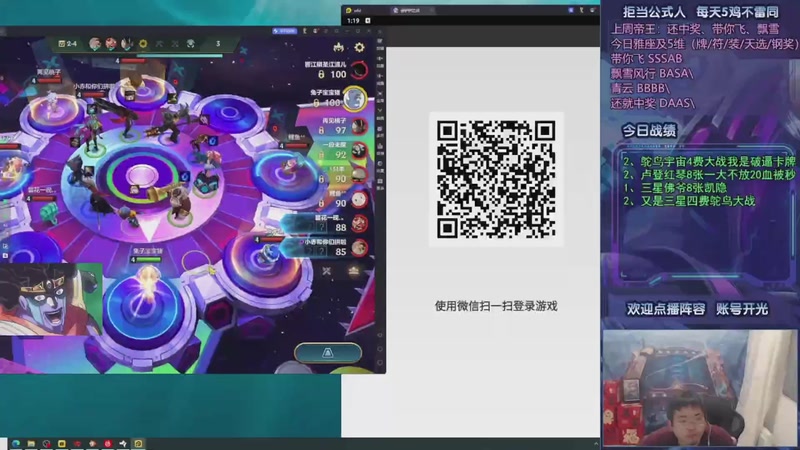800x450 pixels.
Task: Click the 三星佛爷8张凯隐 record line
Action: [x=675, y=188]
